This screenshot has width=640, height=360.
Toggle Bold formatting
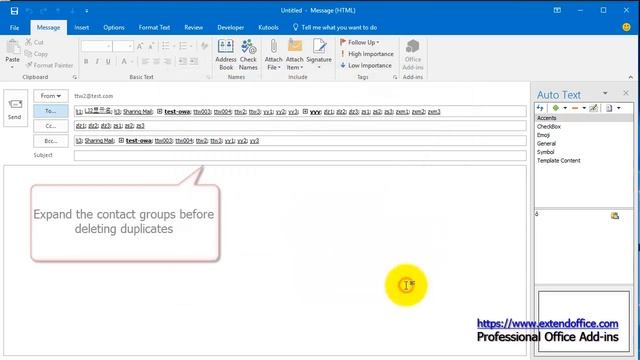86,62
